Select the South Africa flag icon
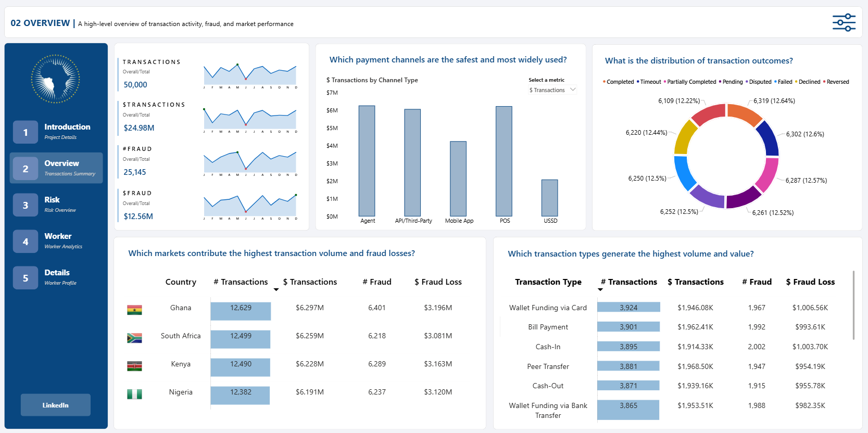 [x=134, y=338]
